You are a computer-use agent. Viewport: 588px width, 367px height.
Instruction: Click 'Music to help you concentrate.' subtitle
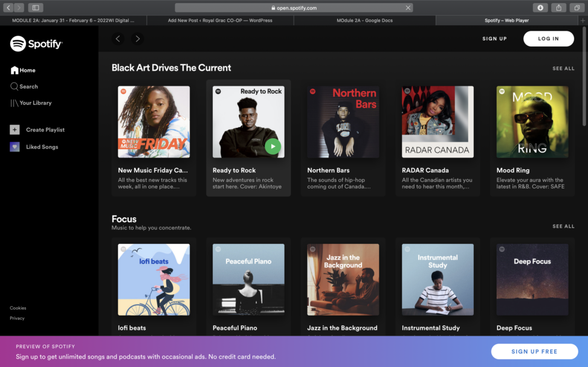pos(151,228)
